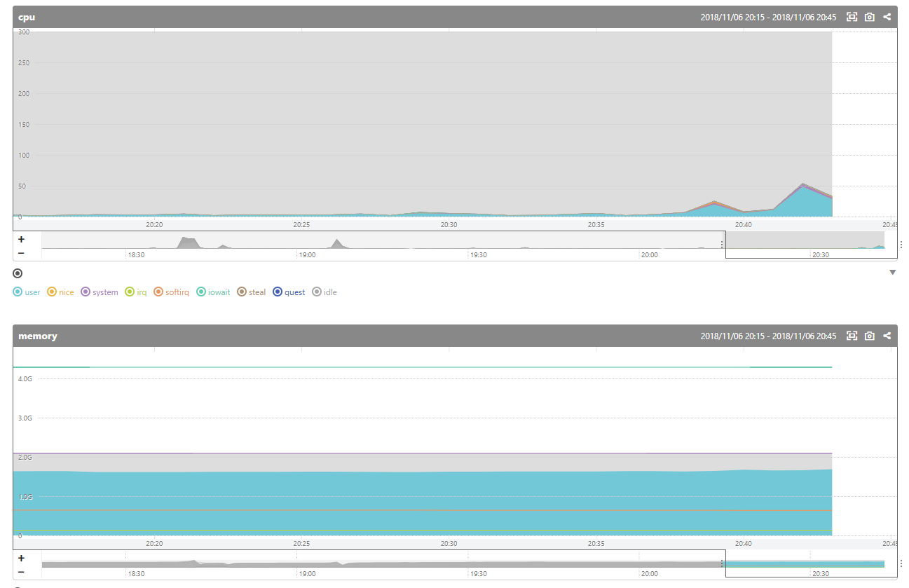
Task: Take snapshot of cpu chart with camera icon
Action: (870, 17)
